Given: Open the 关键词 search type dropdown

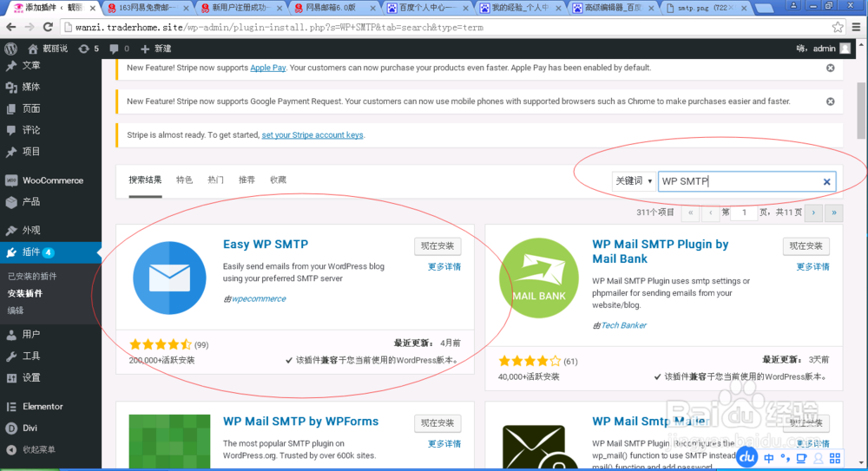Looking at the screenshot, I should click(x=634, y=181).
